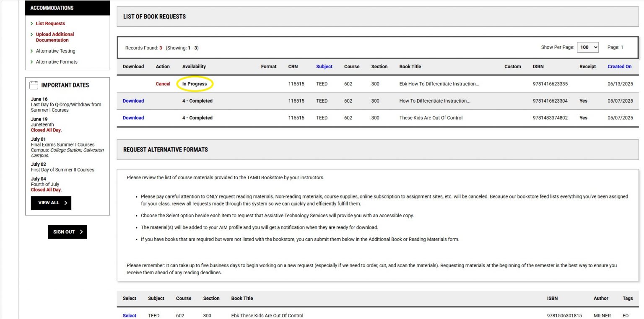The image size is (644, 319).
Task: Cancel the Ebk How To Differentiate Instruction request
Action: pos(163,84)
